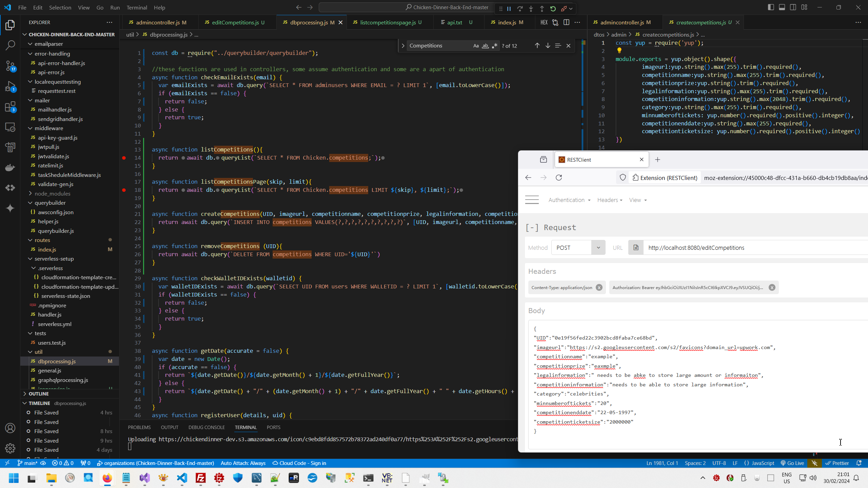The image size is (868, 488).
Task: Toggle Match Case in find widget
Action: [476, 46]
